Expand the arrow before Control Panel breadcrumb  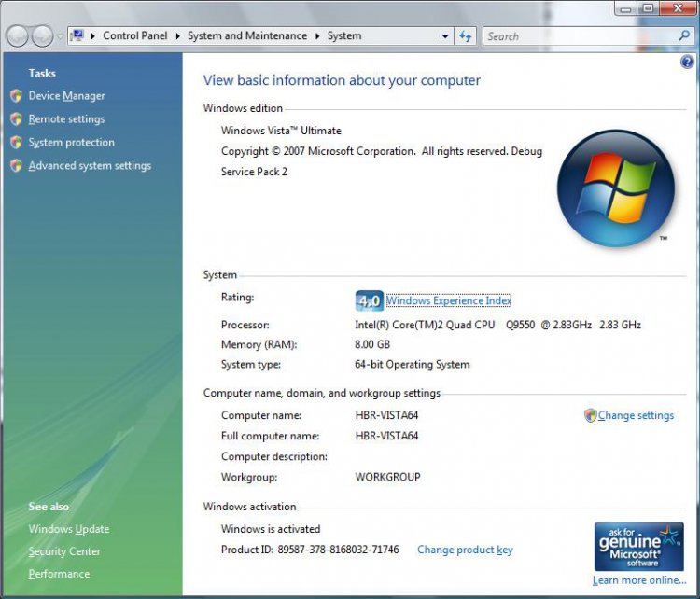point(92,36)
